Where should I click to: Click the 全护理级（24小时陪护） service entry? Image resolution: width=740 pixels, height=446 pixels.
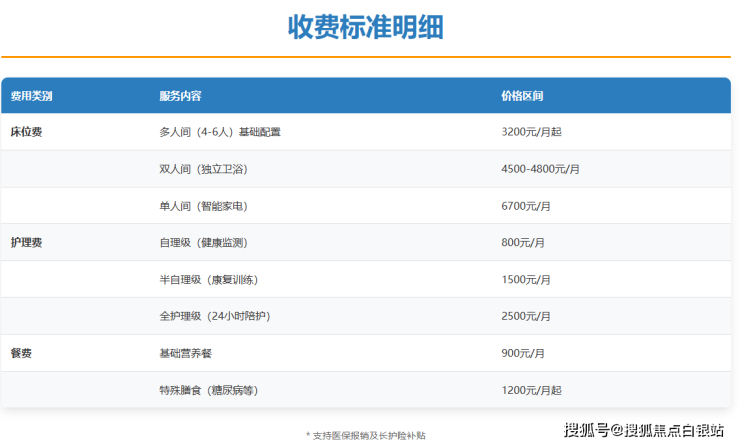(x=214, y=317)
